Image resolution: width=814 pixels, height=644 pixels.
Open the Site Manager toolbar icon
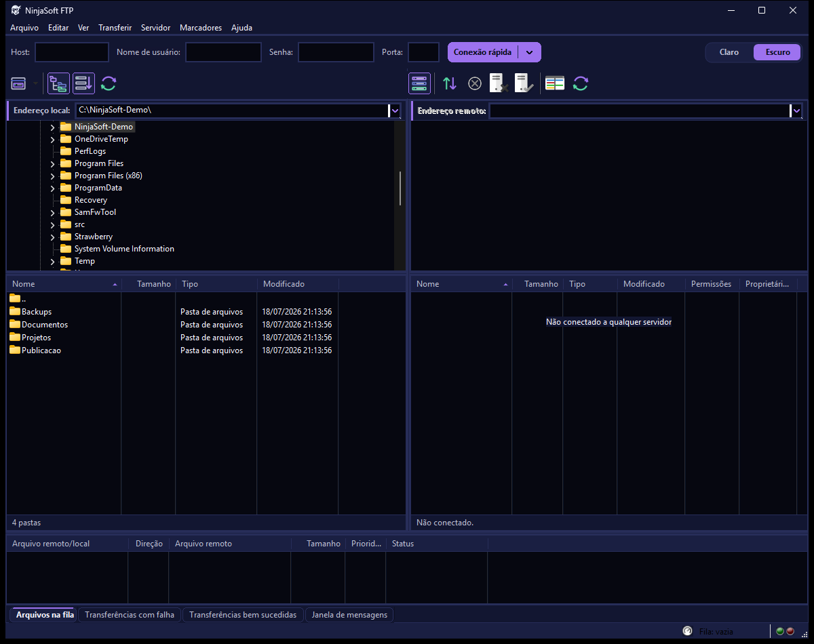point(18,83)
